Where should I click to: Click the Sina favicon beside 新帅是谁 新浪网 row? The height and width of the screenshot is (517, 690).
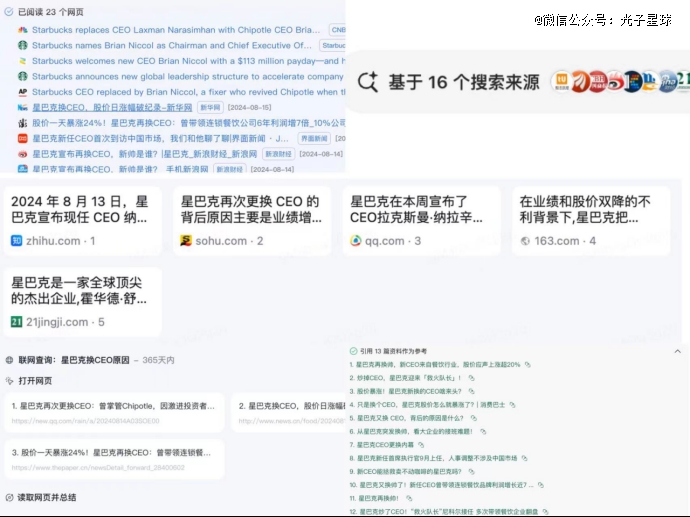pyautogui.click(x=22, y=154)
